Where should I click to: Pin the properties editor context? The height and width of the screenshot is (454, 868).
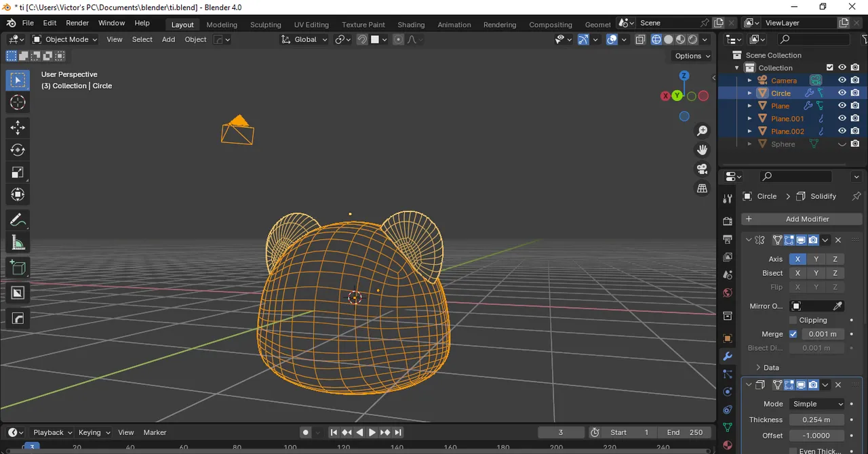(x=856, y=197)
